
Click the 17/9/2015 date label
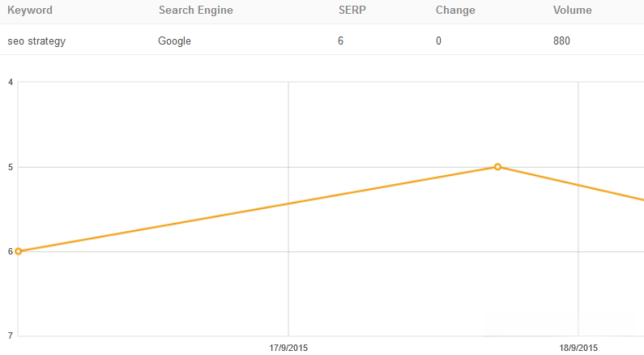288,348
